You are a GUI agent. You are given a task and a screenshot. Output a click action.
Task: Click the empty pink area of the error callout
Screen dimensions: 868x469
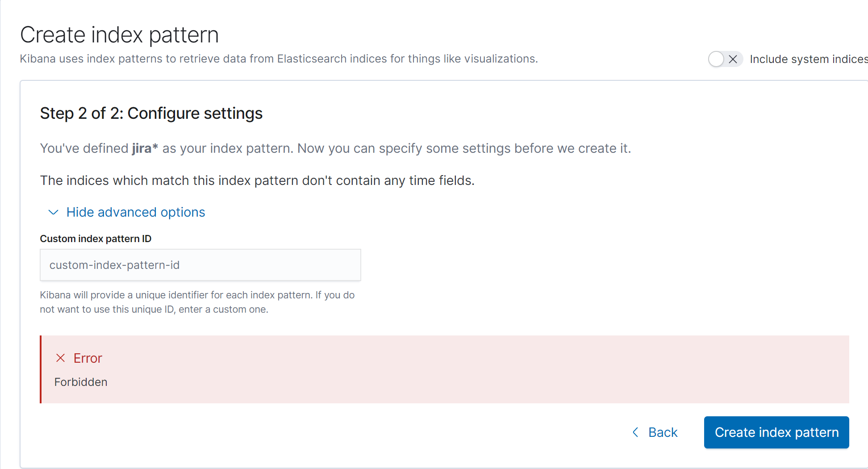[x=491, y=370]
